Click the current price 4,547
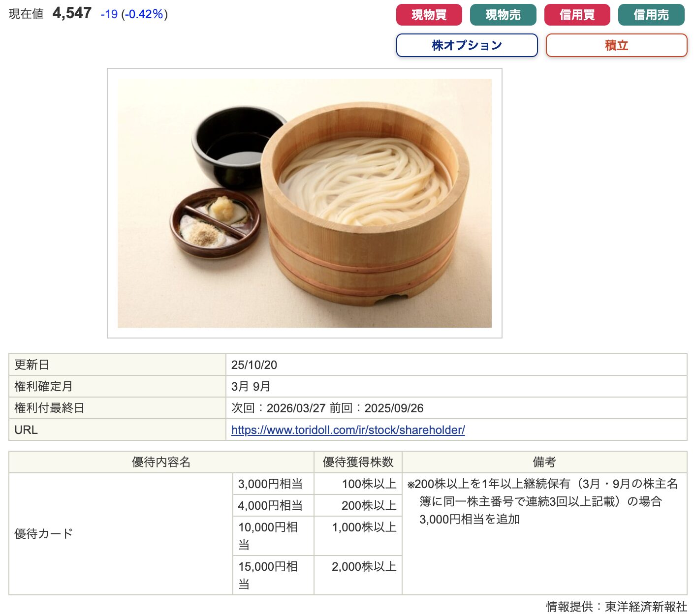The height and width of the screenshot is (616, 694). point(72,13)
